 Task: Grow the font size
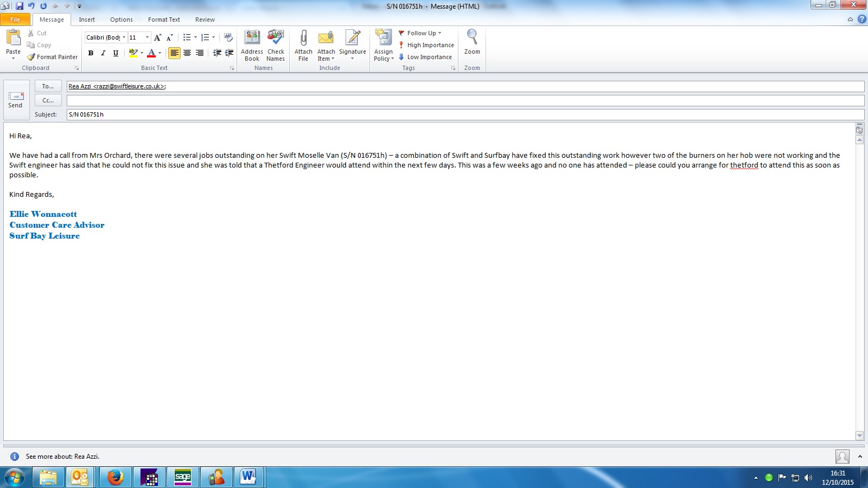(157, 37)
